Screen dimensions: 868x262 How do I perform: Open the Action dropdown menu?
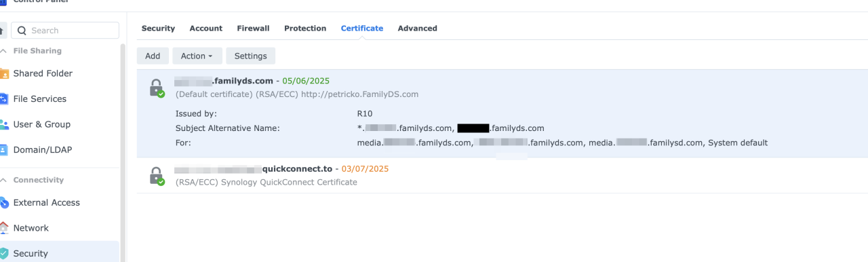197,56
